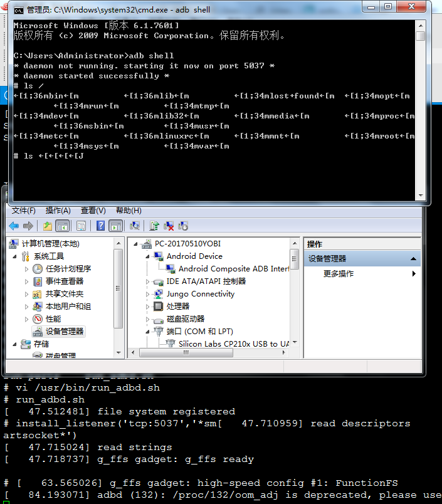
Task: Click the Up one level folder icon
Action: [48, 226]
